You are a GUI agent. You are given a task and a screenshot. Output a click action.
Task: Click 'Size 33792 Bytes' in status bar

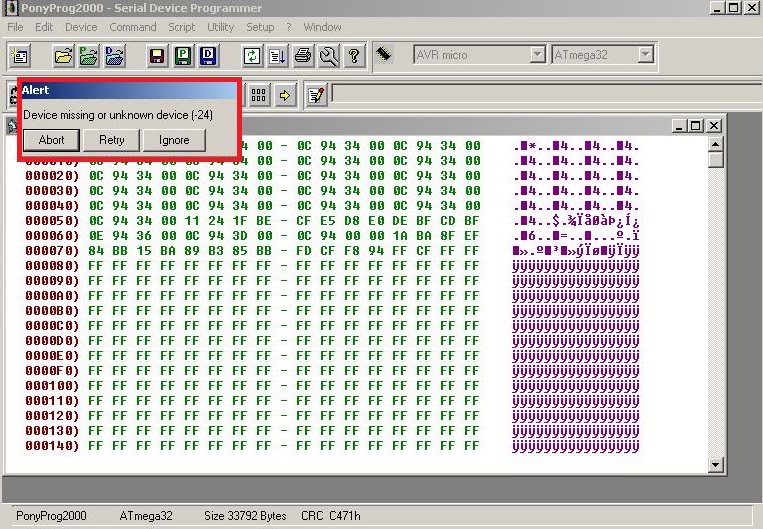[245, 516]
